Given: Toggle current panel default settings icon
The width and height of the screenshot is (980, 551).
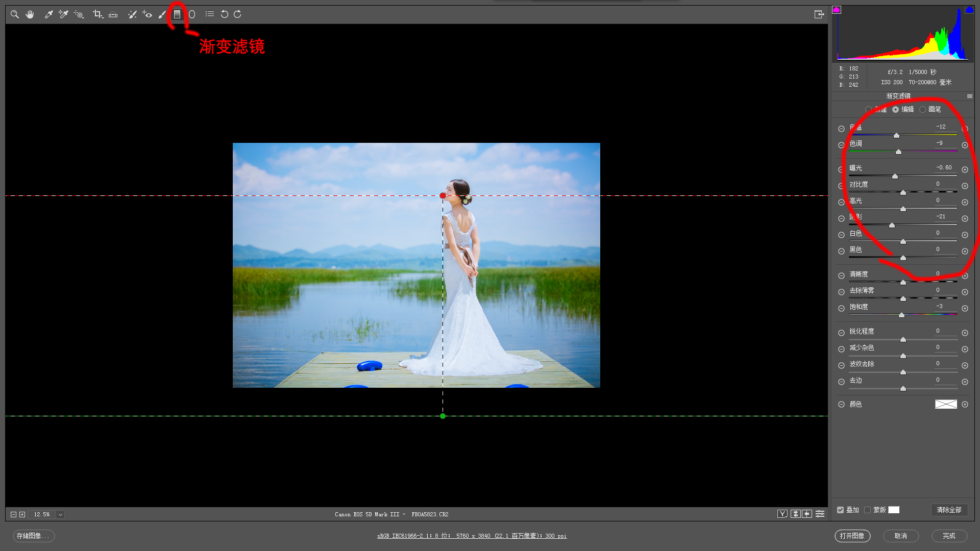Looking at the screenshot, I should pos(820,514).
